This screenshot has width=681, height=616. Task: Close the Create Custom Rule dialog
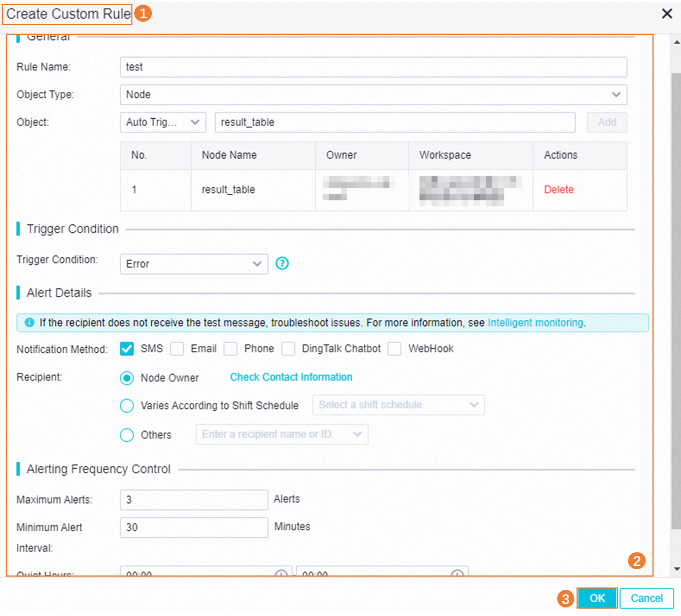(667, 14)
